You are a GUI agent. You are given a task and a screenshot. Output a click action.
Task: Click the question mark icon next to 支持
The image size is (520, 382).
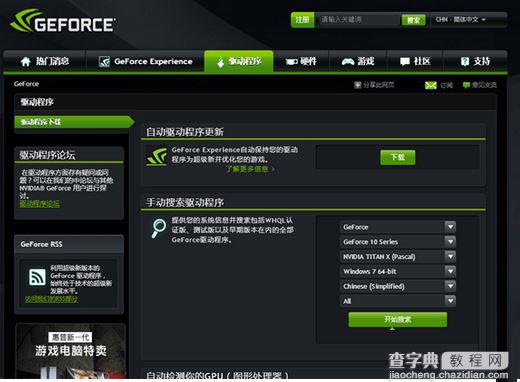click(465, 61)
